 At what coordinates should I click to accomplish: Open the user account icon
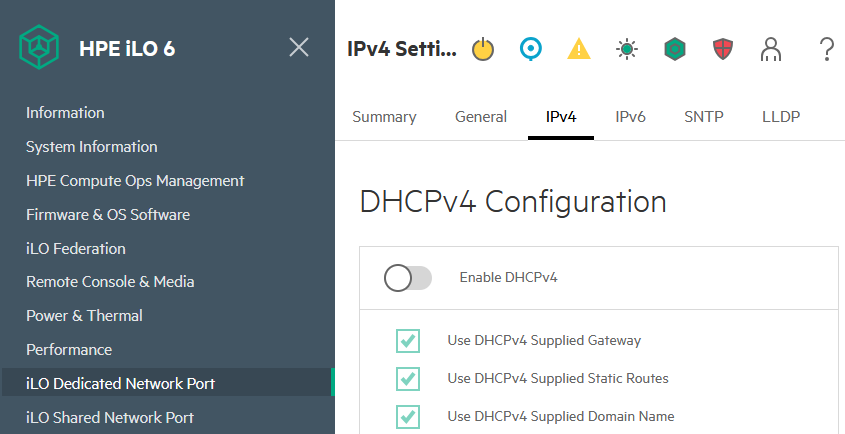[x=771, y=49]
